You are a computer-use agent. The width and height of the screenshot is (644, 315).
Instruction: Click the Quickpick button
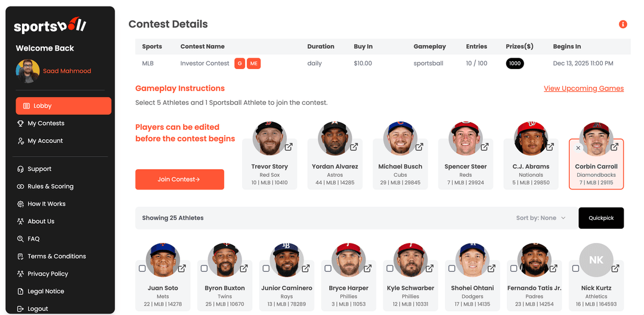(600, 218)
